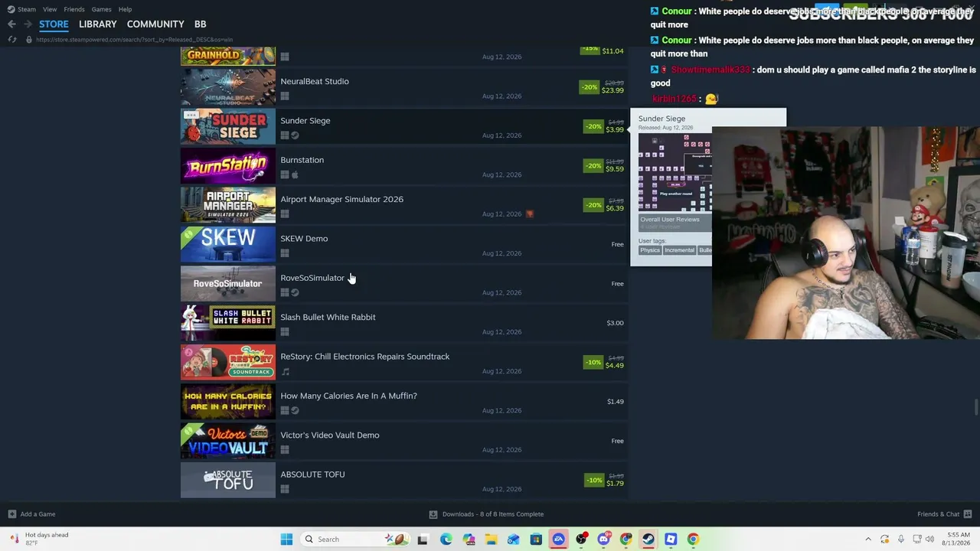Open the NeuralBeat Studio game listing
The width and height of the screenshot is (980, 551).
(404, 88)
